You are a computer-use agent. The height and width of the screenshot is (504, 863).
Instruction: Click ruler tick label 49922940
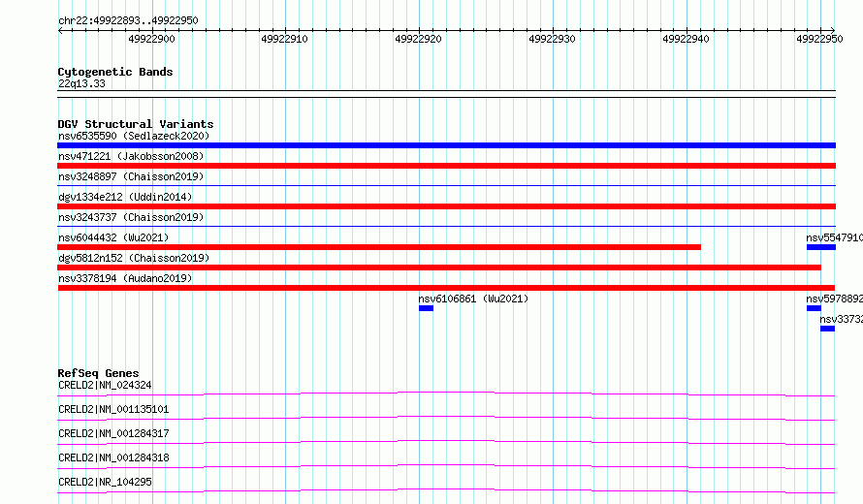point(686,39)
